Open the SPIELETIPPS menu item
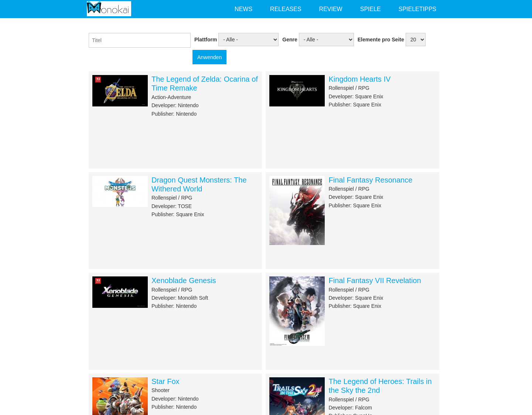 pyautogui.click(x=417, y=9)
